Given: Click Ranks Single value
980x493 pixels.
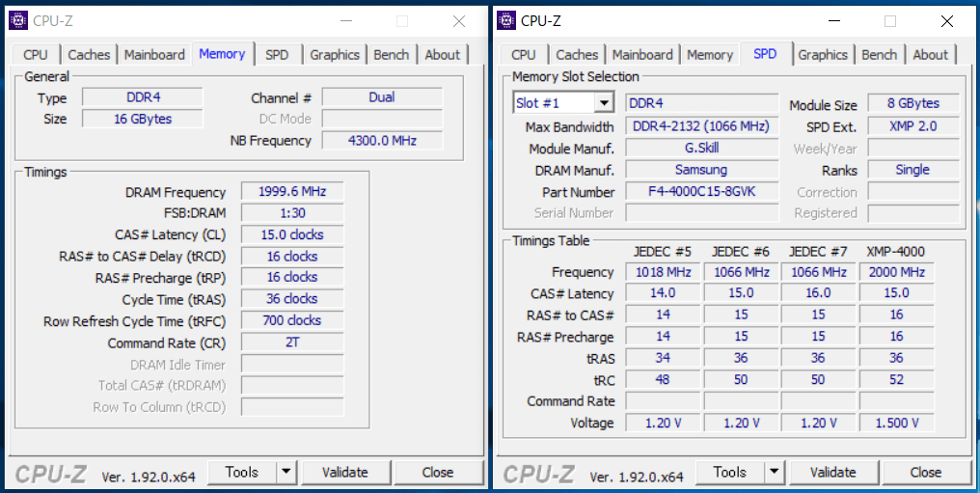Looking at the screenshot, I should click(913, 170).
